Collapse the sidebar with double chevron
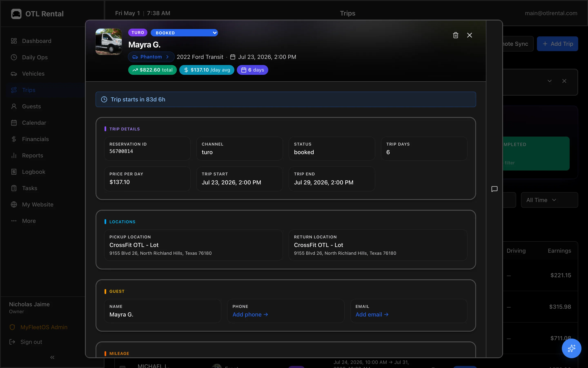The width and height of the screenshot is (588, 368). [52, 357]
